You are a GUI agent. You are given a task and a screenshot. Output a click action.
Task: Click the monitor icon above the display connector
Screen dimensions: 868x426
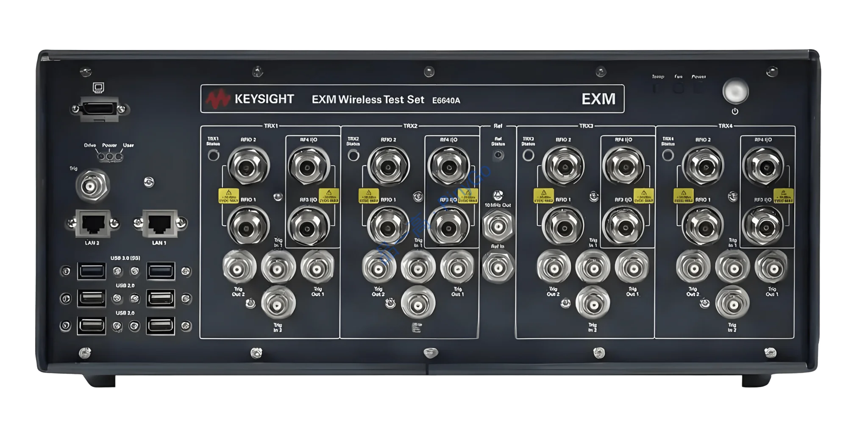tap(98, 88)
